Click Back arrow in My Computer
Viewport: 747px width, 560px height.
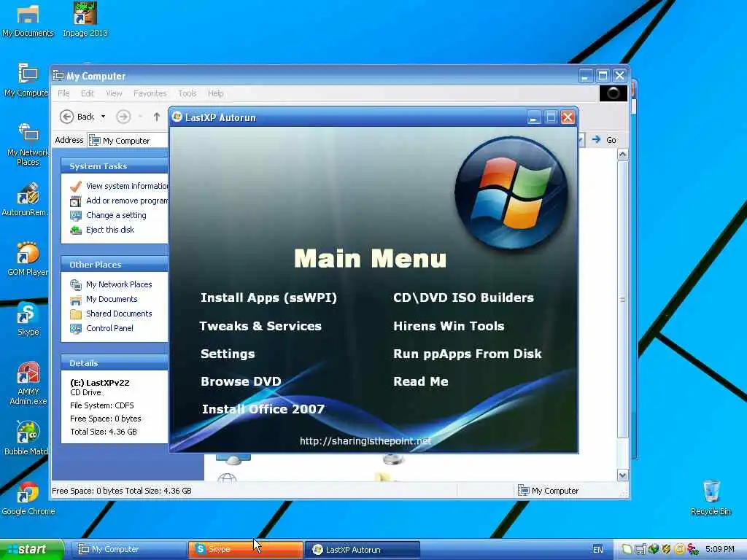click(x=66, y=117)
